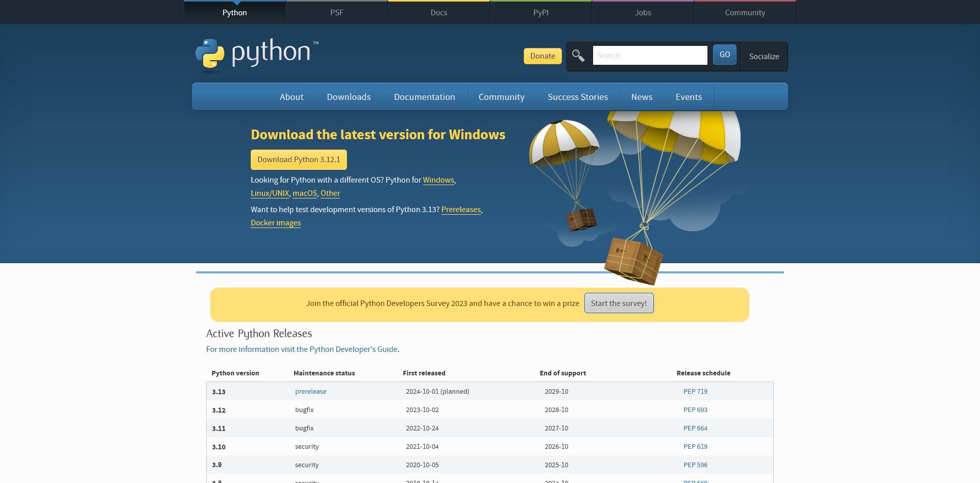
Task: Open the Downloads navigation menu
Action: [349, 97]
